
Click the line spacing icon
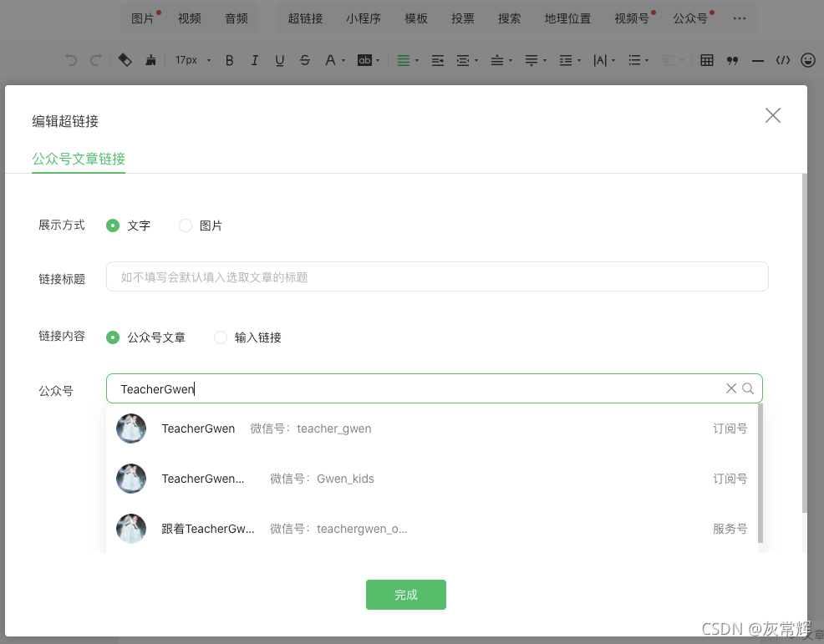click(x=566, y=60)
